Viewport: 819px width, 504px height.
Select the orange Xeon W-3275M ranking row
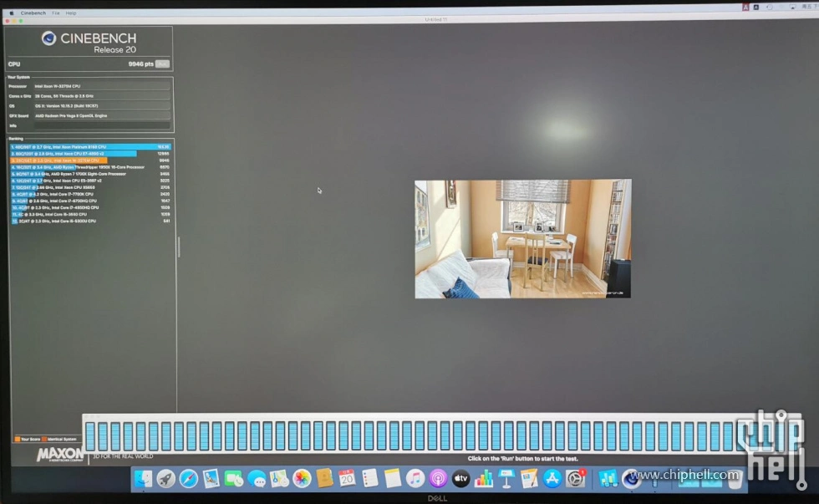(x=91, y=160)
